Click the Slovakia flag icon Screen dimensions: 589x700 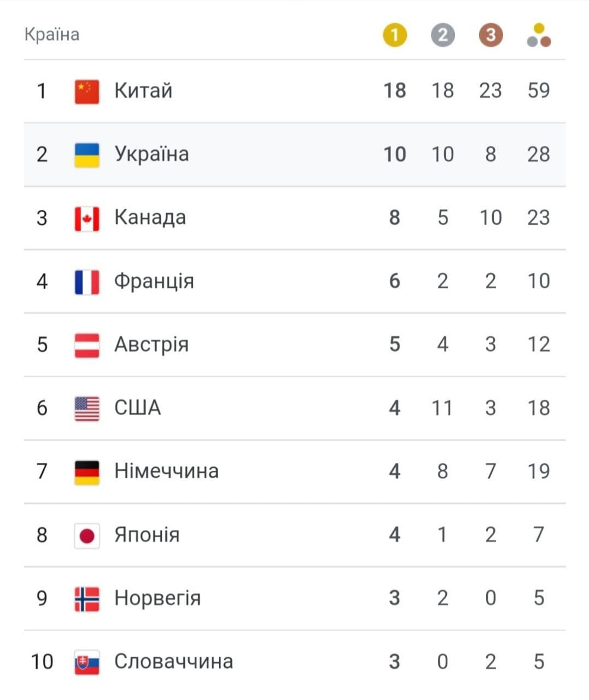point(87,662)
